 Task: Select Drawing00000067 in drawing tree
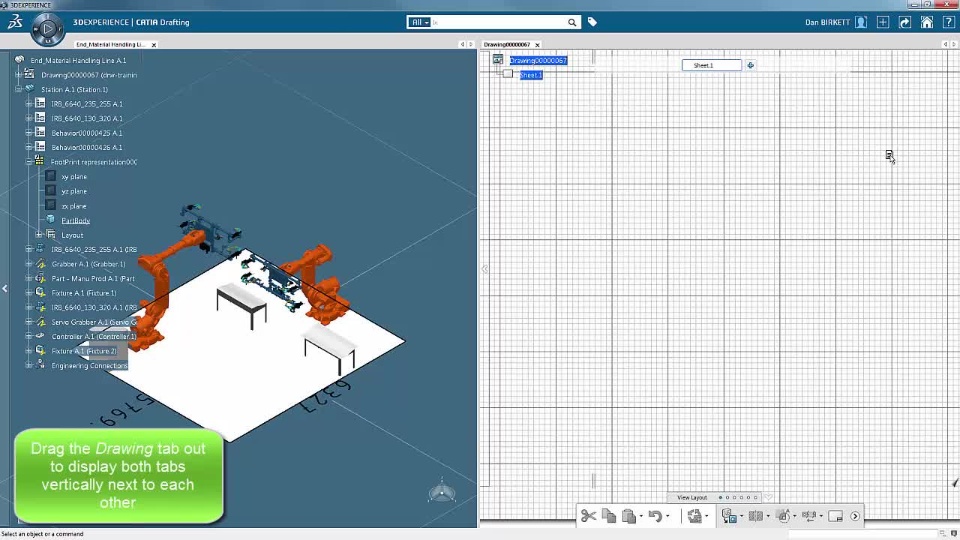coord(538,60)
